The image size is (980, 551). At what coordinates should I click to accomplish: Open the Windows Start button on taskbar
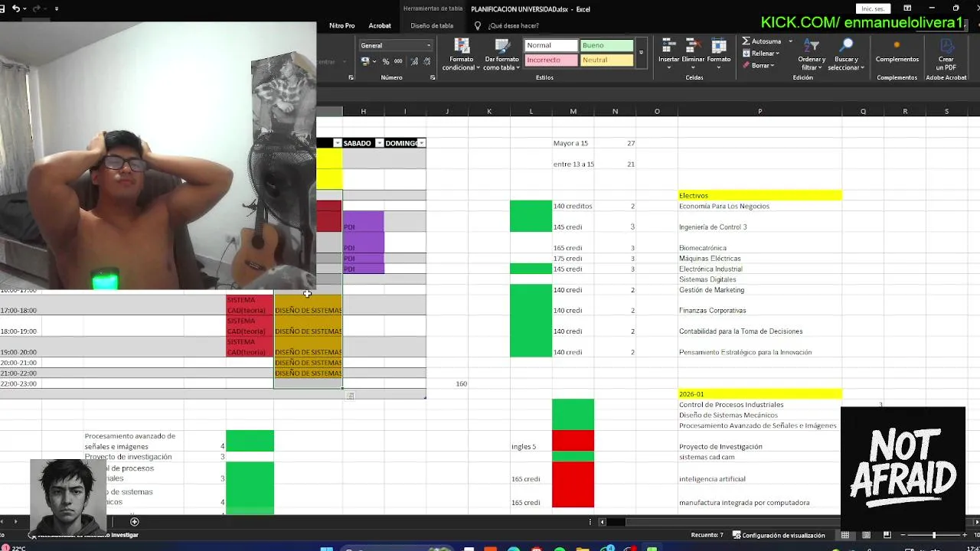tap(327, 548)
